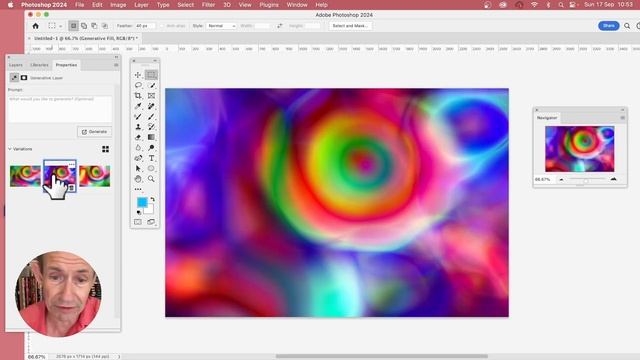The height and width of the screenshot is (360, 640).
Task: Open Navigator panel flyout menu
Action: click(622, 118)
